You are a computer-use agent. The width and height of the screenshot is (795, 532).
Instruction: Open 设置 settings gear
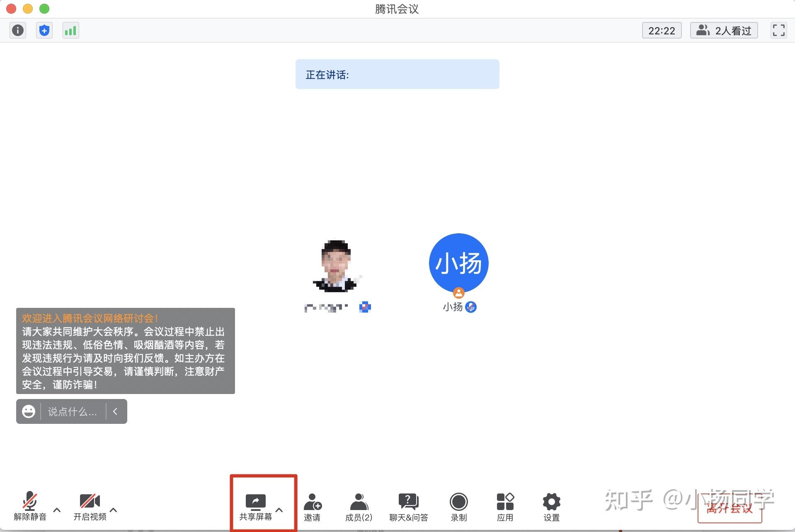[551, 507]
